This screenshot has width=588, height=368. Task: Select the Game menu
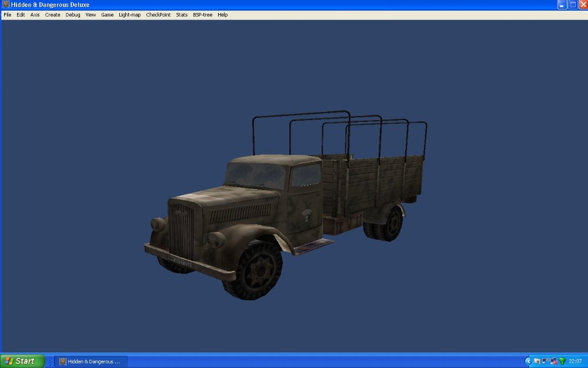(107, 15)
